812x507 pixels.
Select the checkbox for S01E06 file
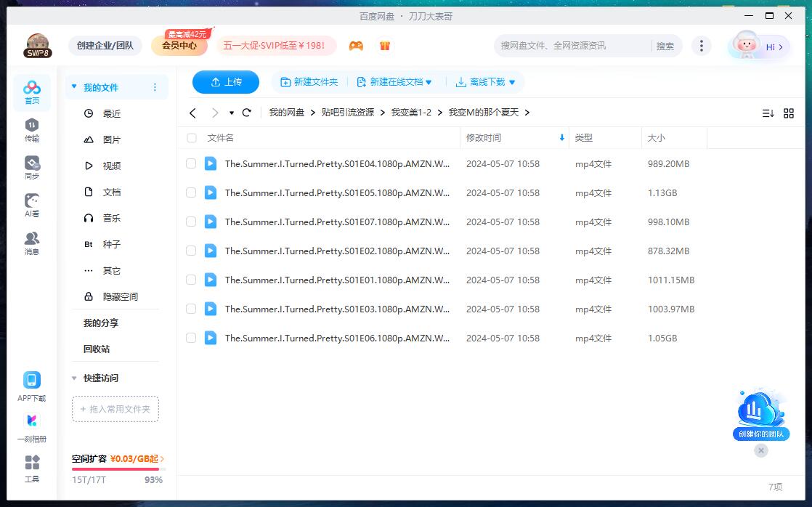[191, 338]
